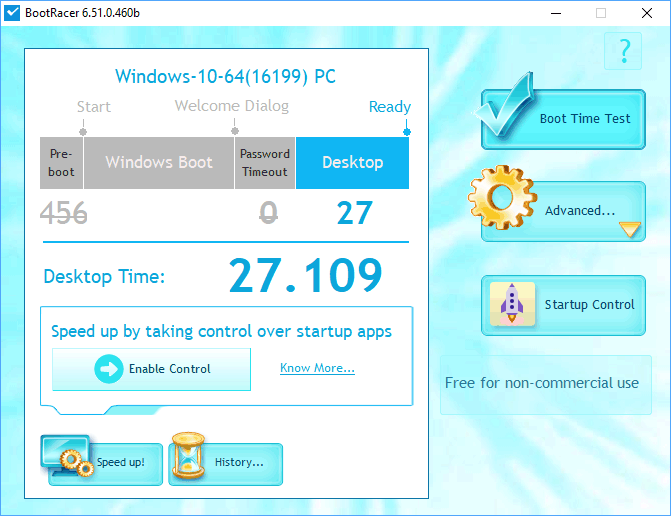Minimize the BootRacer window
Image resolution: width=671 pixels, height=516 pixels.
[556, 13]
